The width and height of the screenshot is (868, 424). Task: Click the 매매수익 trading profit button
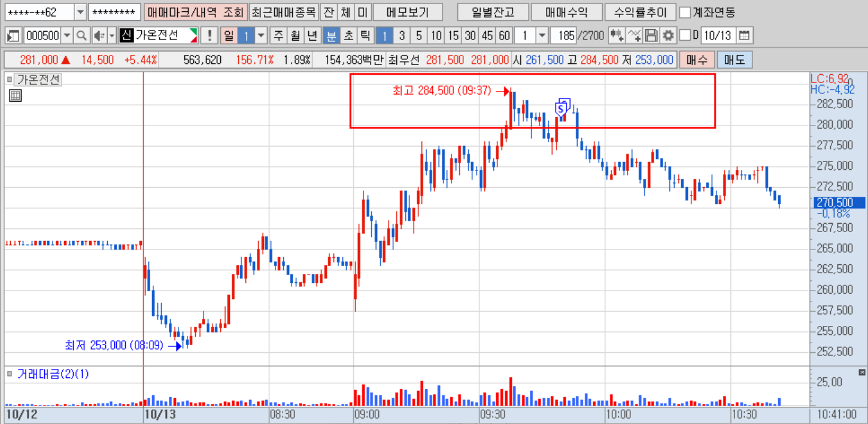[566, 12]
